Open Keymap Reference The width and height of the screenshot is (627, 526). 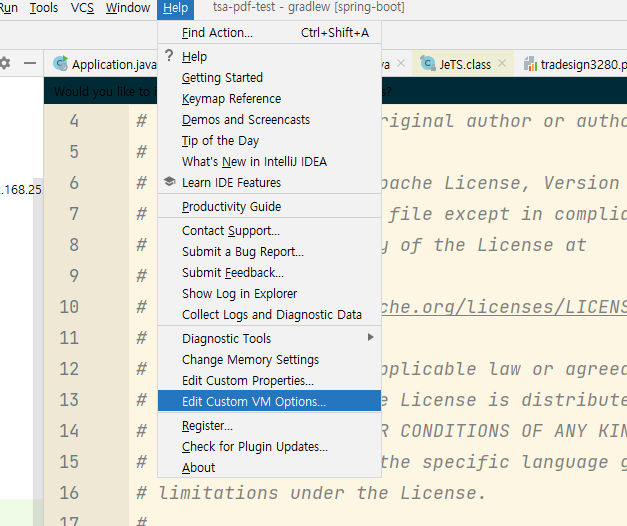(x=269, y=98)
